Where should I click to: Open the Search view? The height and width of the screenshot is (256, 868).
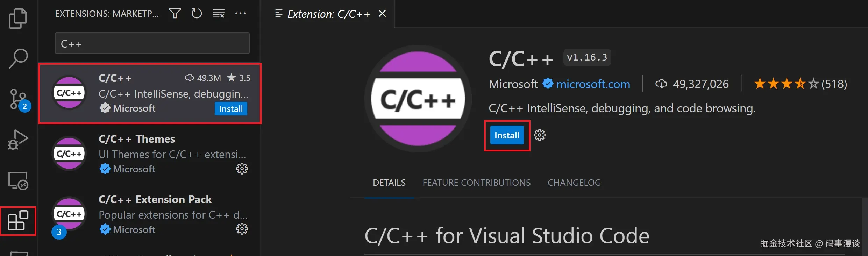pyautogui.click(x=18, y=58)
